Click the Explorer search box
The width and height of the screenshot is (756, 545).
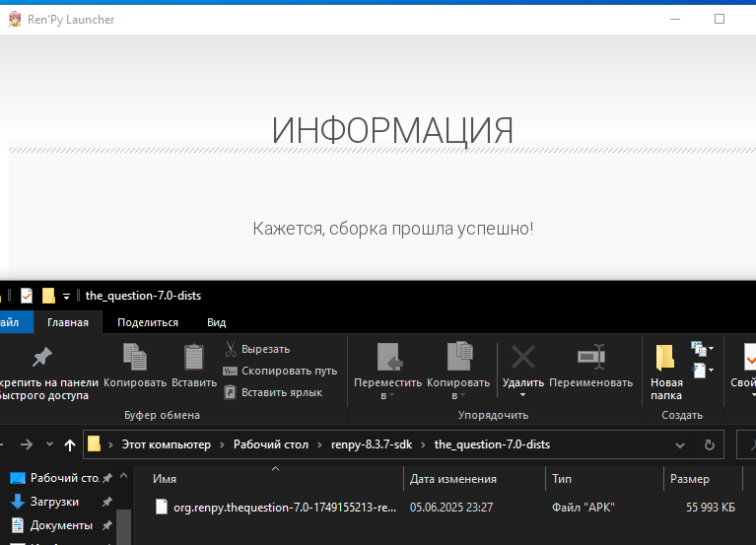[746, 444]
